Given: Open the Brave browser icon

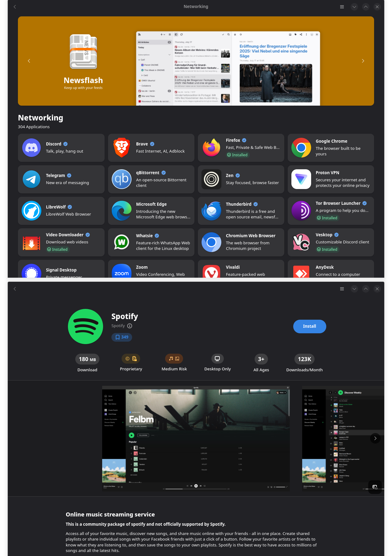Looking at the screenshot, I should click(x=122, y=148).
